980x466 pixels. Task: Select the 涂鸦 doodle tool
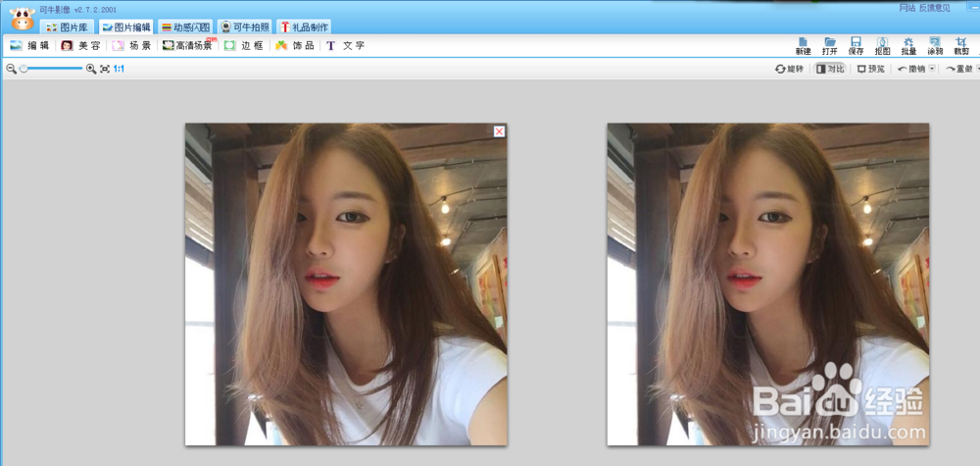[935, 46]
